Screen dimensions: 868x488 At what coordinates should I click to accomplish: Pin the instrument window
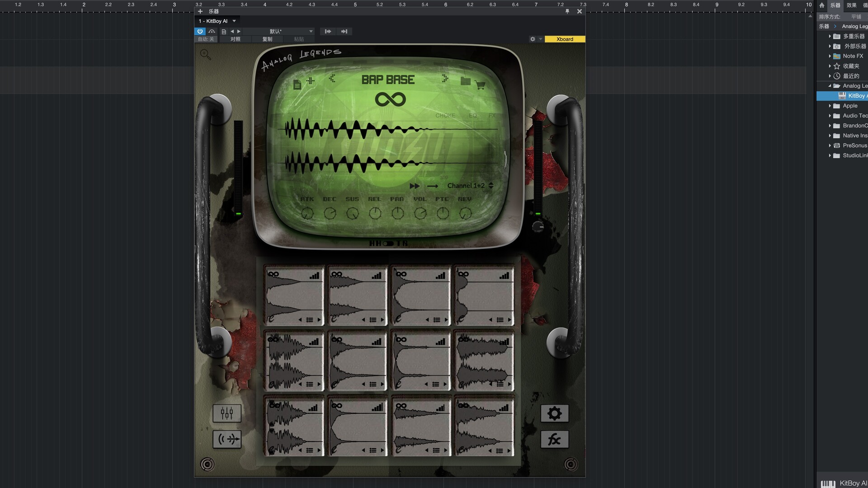(x=567, y=11)
